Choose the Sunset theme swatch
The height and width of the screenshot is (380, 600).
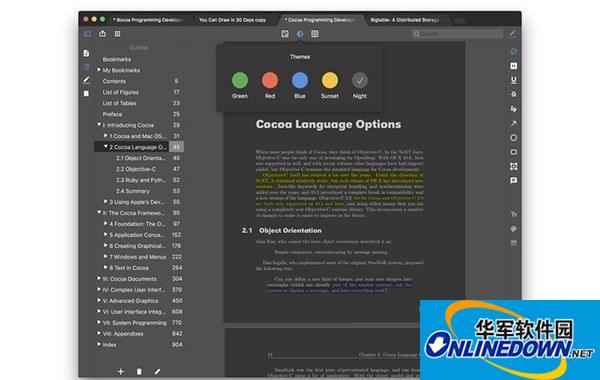coord(330,80)
